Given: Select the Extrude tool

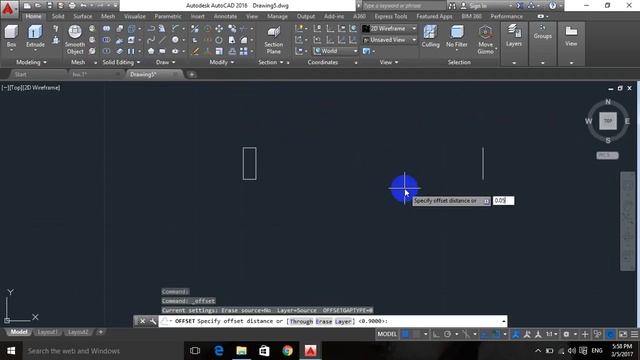Looking at the screenshot, I should (x=35, y=36).
